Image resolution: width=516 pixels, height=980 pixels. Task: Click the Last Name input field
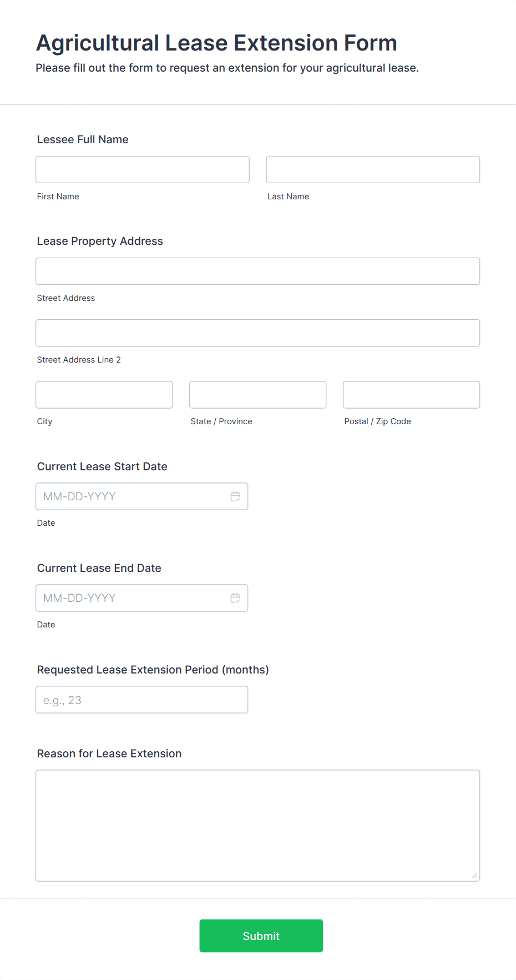point(373,169)
